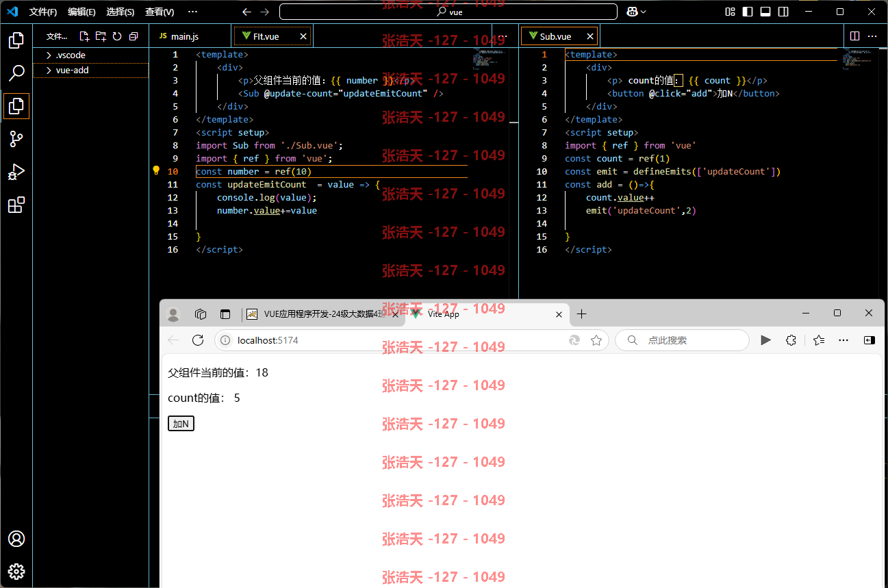Screen dimensions: 888x588
Task: Close the Sub.vue editor tab
Action: [x=589, y=36]
